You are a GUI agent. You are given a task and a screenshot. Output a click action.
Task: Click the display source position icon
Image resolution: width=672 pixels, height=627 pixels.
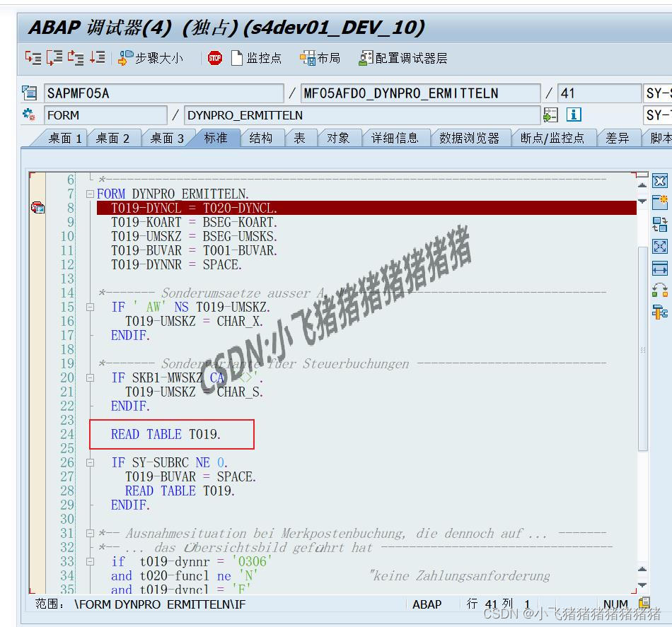pyautogui.click(x=551, y=115)
